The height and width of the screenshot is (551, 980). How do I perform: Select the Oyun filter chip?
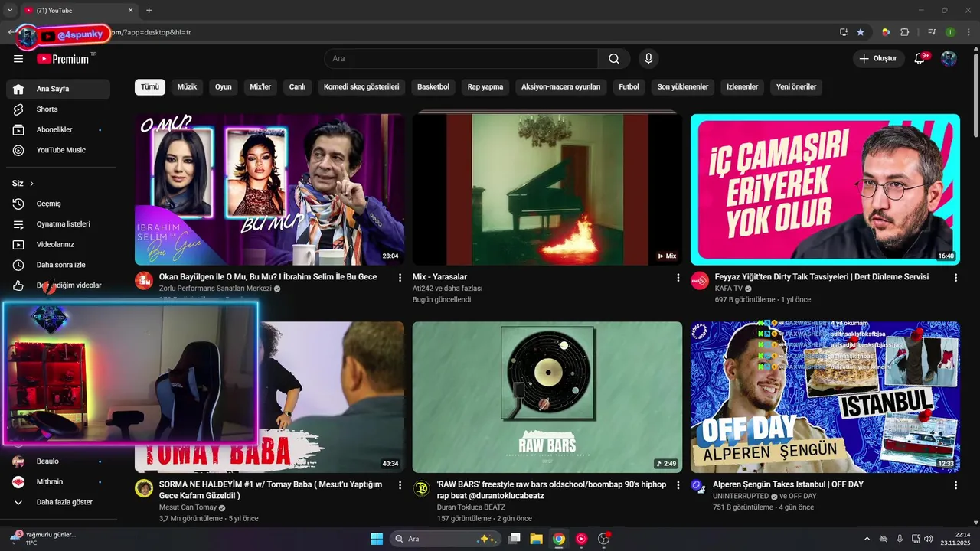click(x=224, y=87)
